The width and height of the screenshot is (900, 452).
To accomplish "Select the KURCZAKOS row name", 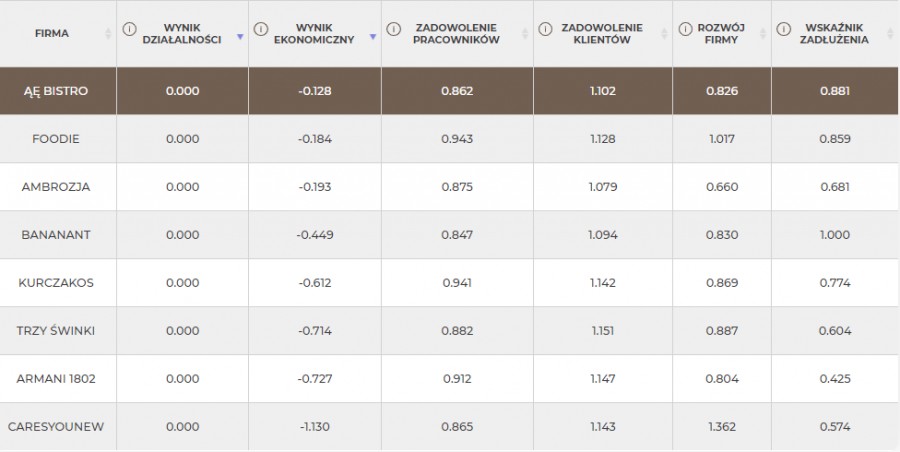I will click(x=56, y=283).
